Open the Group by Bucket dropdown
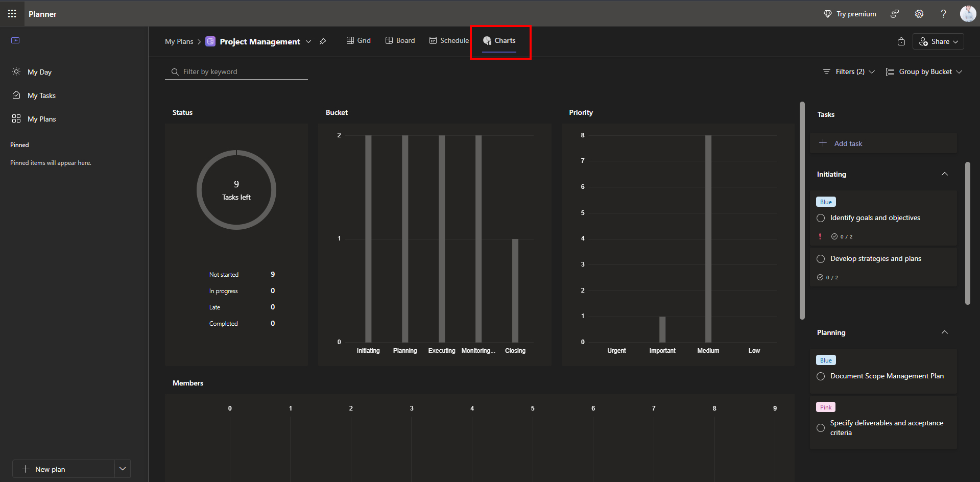 click(x=924, y=71)
